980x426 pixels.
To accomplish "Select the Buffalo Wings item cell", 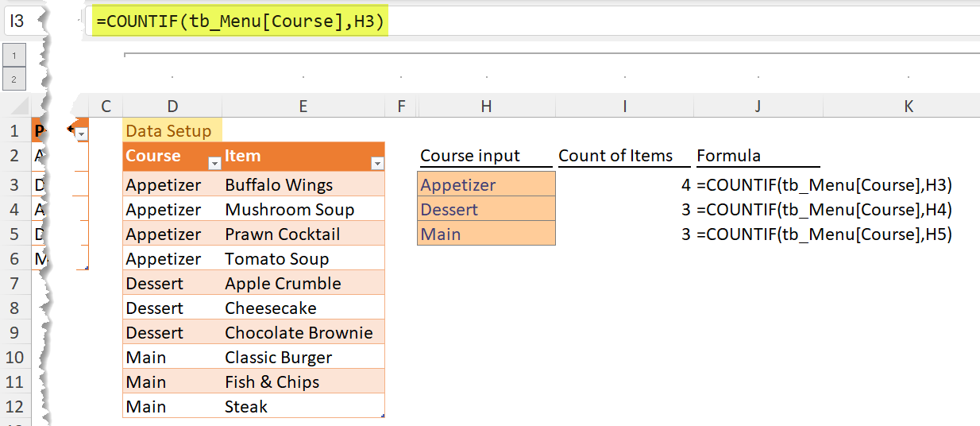I will (303, 185).
